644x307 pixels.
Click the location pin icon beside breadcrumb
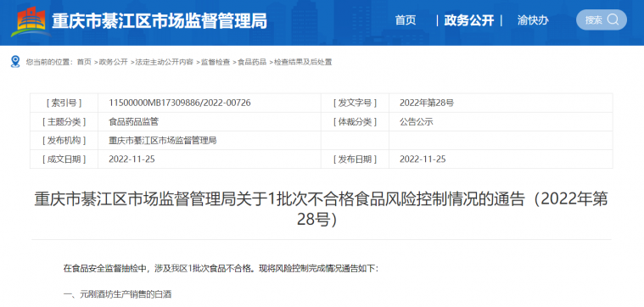[x=15, y=62]
